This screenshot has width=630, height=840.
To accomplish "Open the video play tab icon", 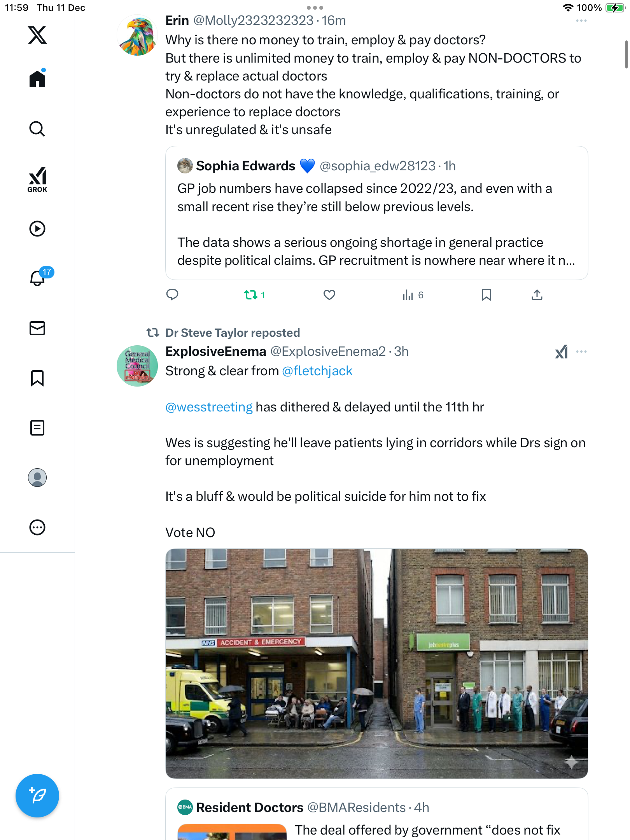I will tap(37, 229).
